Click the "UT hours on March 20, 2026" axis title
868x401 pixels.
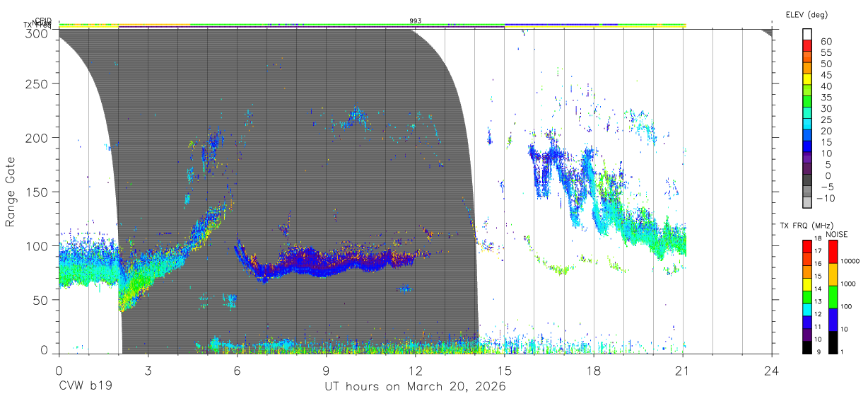pos(415,387)
